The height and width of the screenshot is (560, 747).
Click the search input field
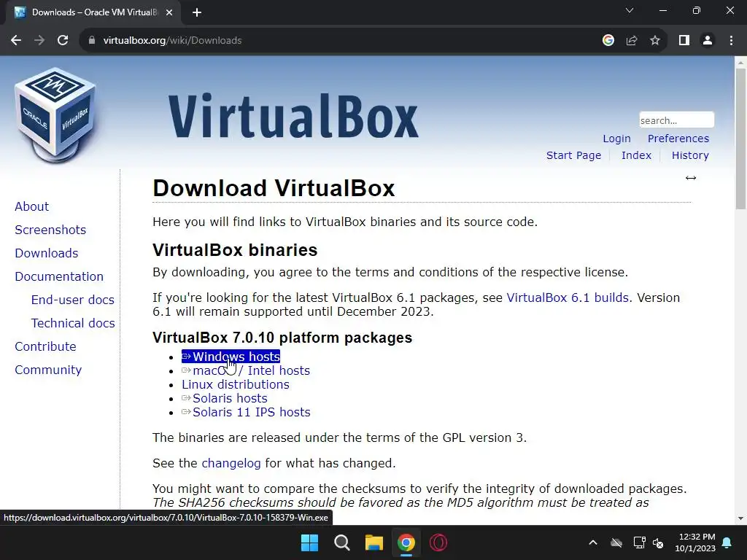tap(676, 120)
